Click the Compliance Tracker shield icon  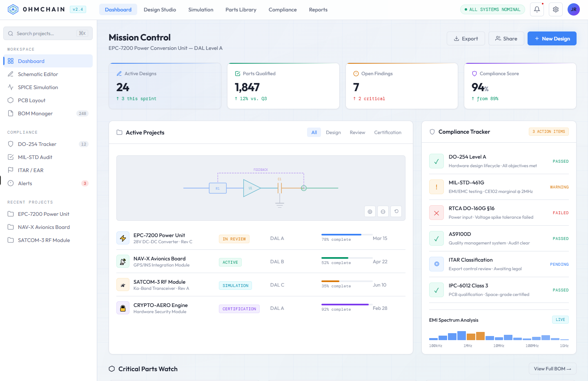click(432, 132)
